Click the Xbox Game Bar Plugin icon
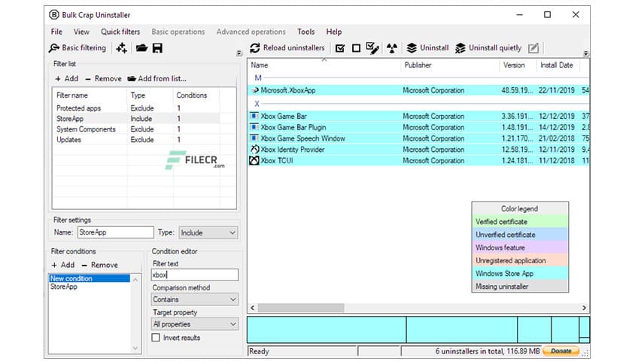 pyautogui.click(x=254, y=127)
